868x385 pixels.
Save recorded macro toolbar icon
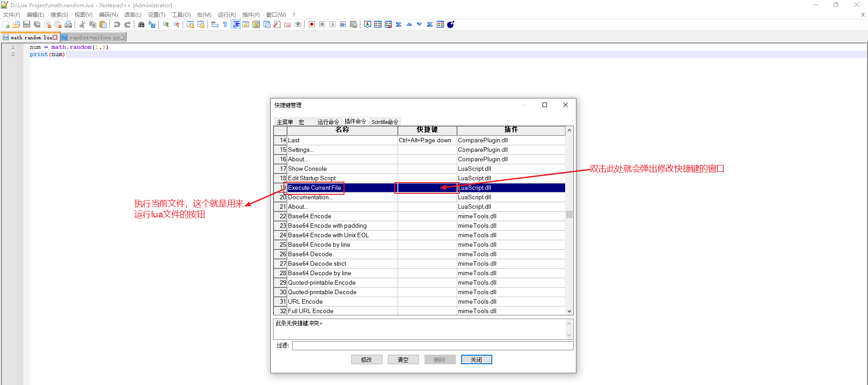point(354,24)
